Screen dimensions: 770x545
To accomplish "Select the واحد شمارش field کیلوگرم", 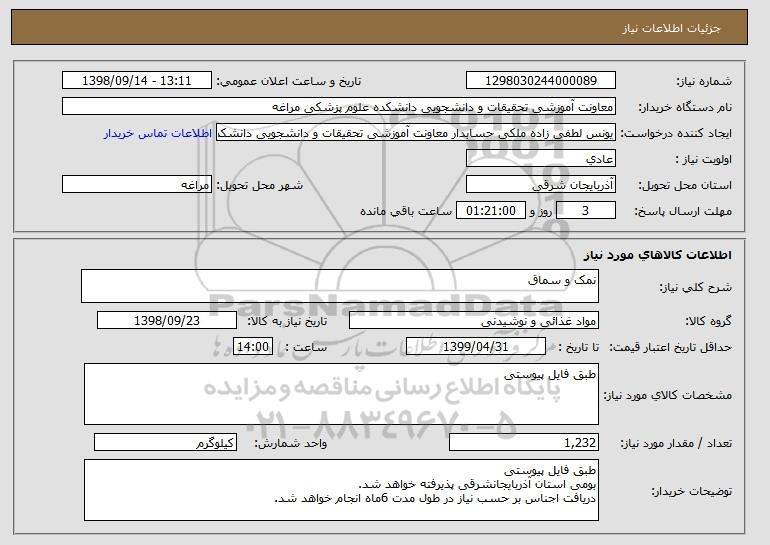I will pos(165,442).
